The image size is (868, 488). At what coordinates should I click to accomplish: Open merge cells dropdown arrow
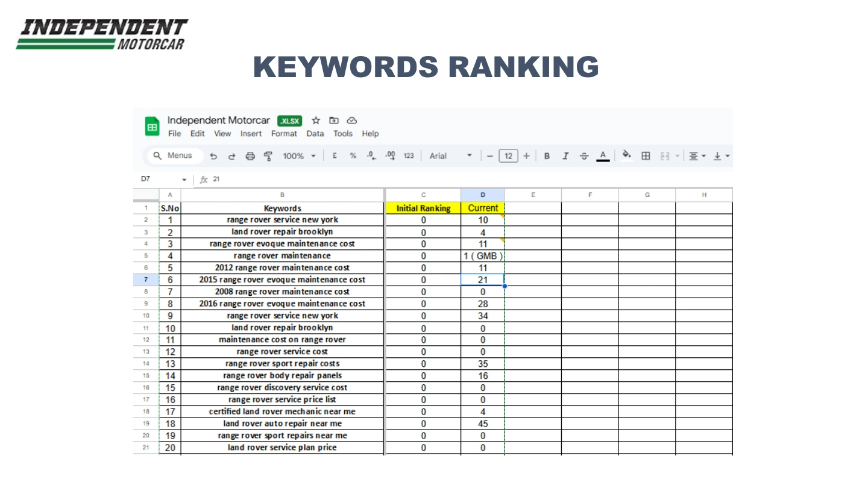click(676, 156)
